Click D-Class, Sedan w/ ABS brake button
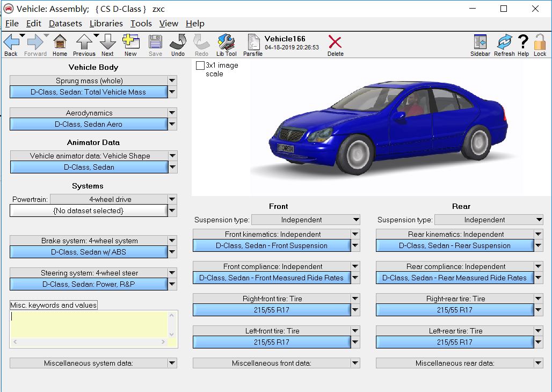The width and height of the screenshot is (552, 392). [x=89, y=252]
